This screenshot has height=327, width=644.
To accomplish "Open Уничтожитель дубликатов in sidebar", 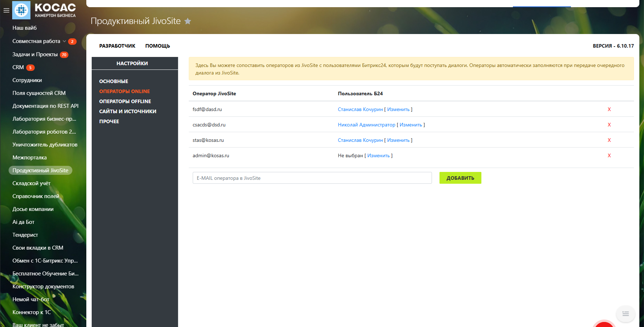I will (45, 145).
